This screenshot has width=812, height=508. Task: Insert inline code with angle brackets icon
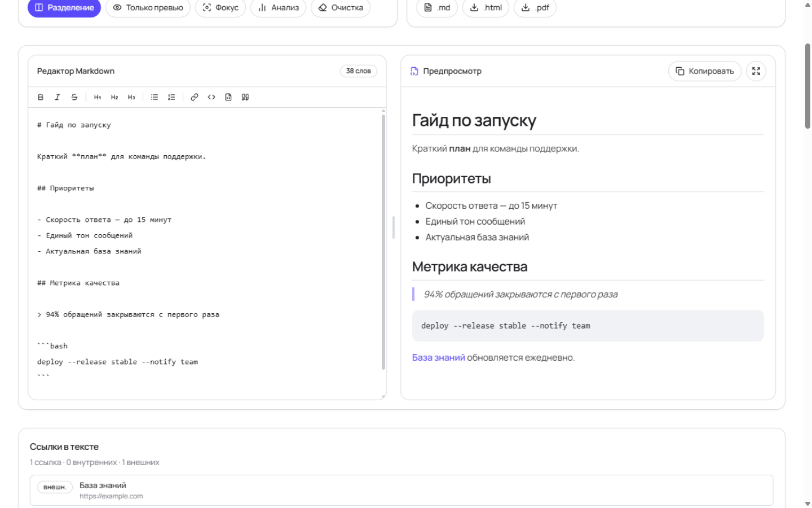(211, 97)
